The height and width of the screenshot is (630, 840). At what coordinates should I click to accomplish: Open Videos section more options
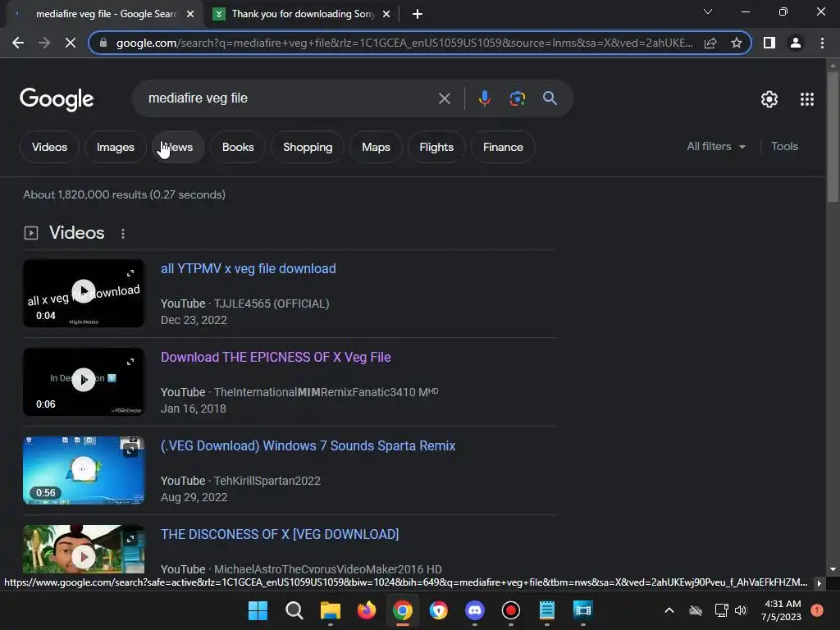pos(123,234)
